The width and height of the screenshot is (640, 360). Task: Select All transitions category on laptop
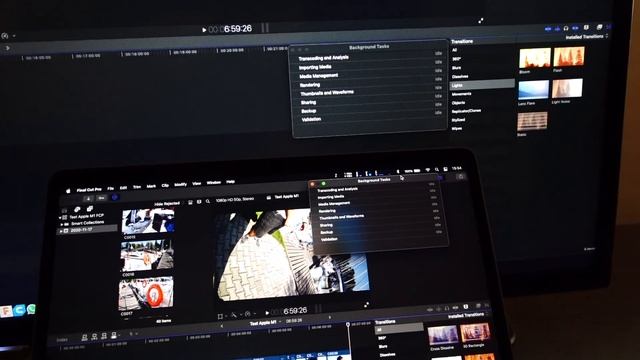click(x=399, y=328)
